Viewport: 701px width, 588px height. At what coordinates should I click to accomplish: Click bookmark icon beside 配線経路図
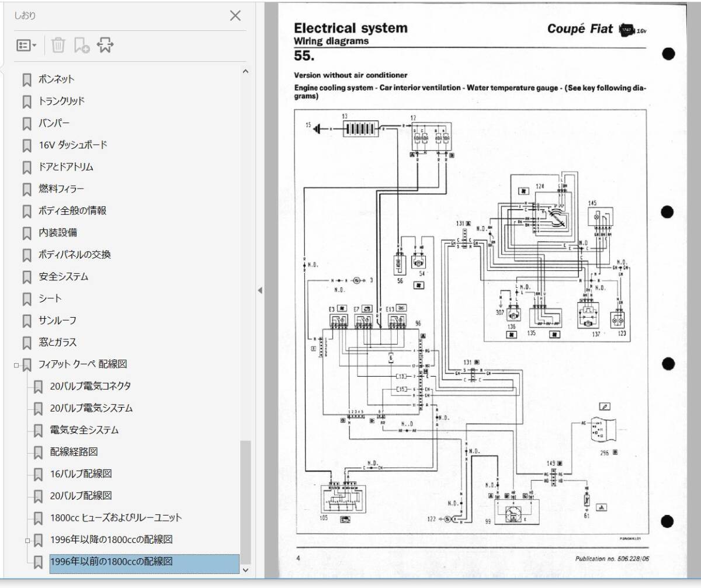point(38,453)
